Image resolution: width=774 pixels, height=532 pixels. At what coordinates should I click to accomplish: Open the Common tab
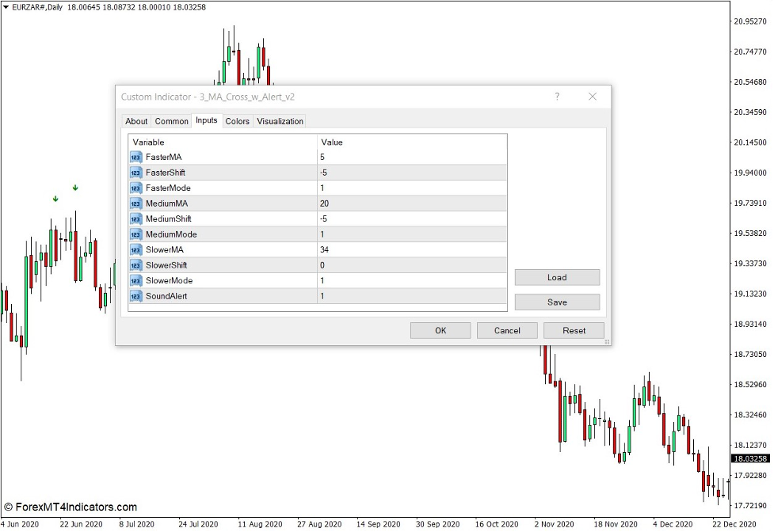(171, 121)
